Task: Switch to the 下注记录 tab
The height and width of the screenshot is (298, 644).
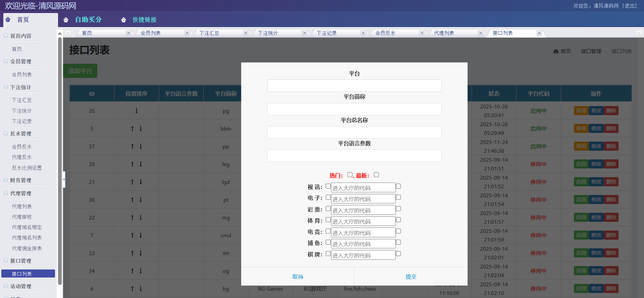Action: coord(327,33)
